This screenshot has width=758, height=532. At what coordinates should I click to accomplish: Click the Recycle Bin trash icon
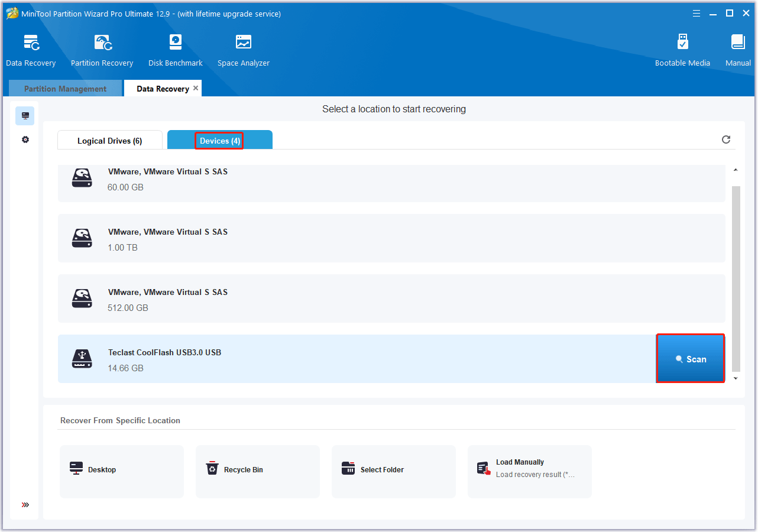[212, 468]
